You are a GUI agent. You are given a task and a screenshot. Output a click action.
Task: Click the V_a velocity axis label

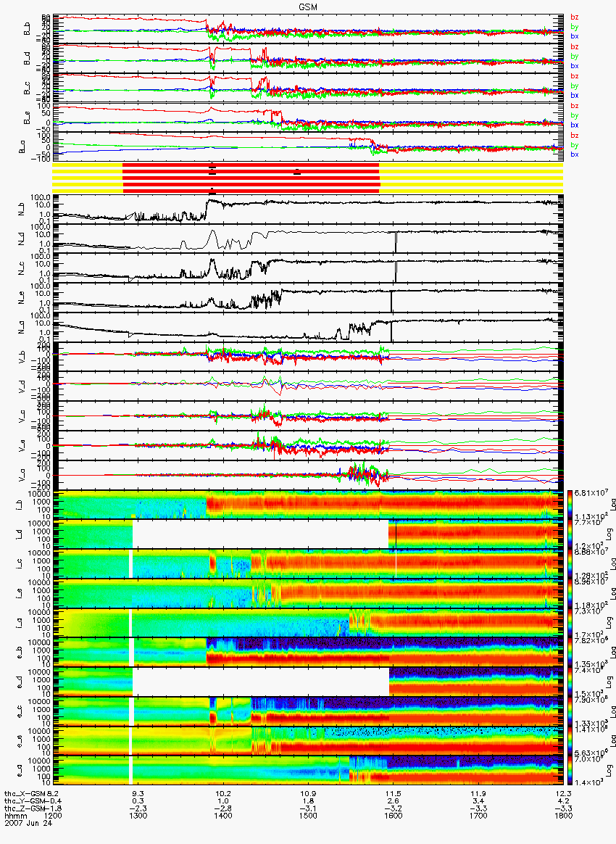click(22, 475)
